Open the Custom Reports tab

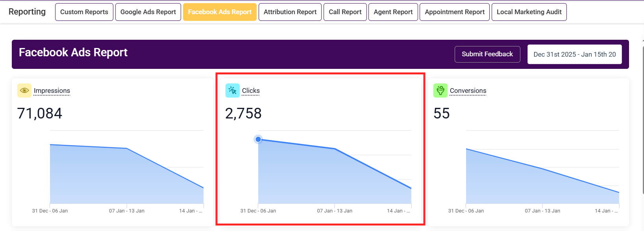point(84,12)
